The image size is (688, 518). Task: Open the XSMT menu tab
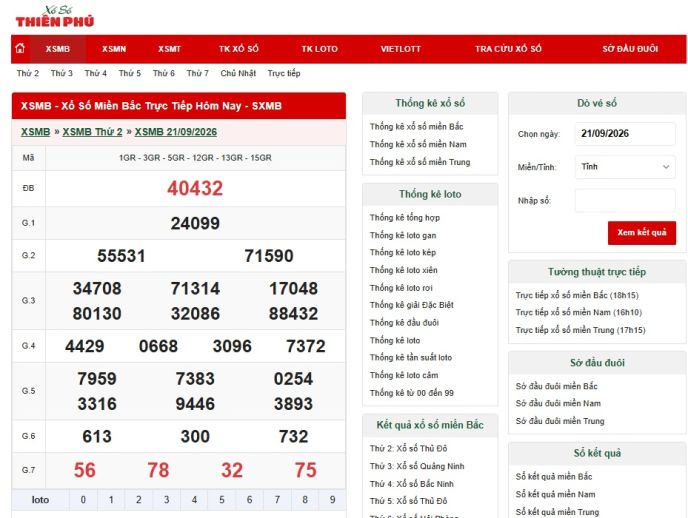(x=169, y=49)
